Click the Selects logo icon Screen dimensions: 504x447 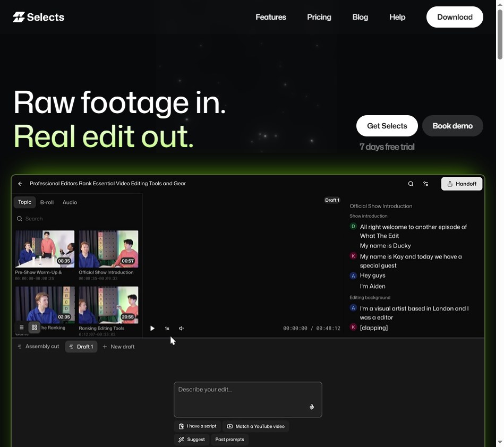(x=19, y=17)
